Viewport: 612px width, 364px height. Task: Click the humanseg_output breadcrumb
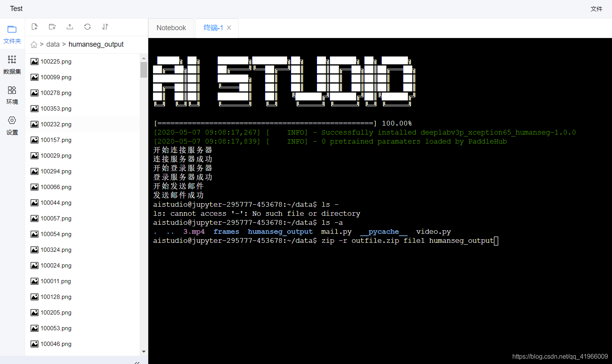96,44
